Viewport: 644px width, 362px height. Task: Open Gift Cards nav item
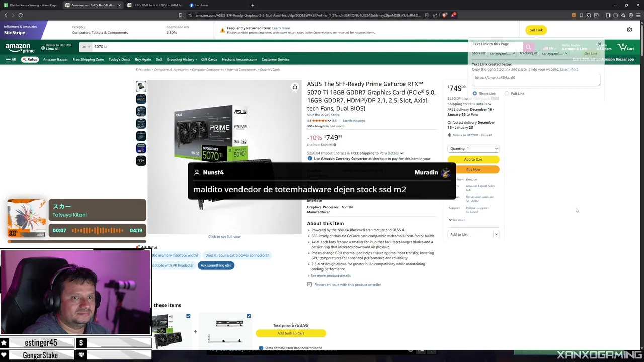point(209,59)
